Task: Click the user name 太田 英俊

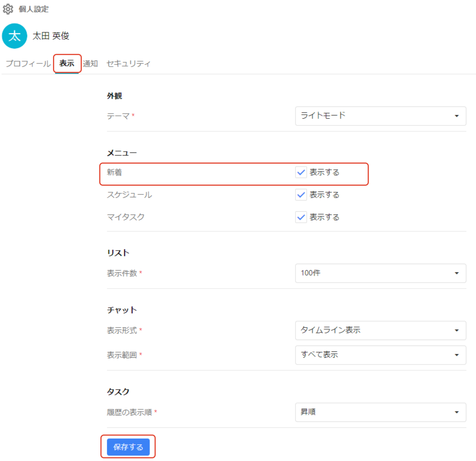Action: pyautogui.click(x=51, y=36)
